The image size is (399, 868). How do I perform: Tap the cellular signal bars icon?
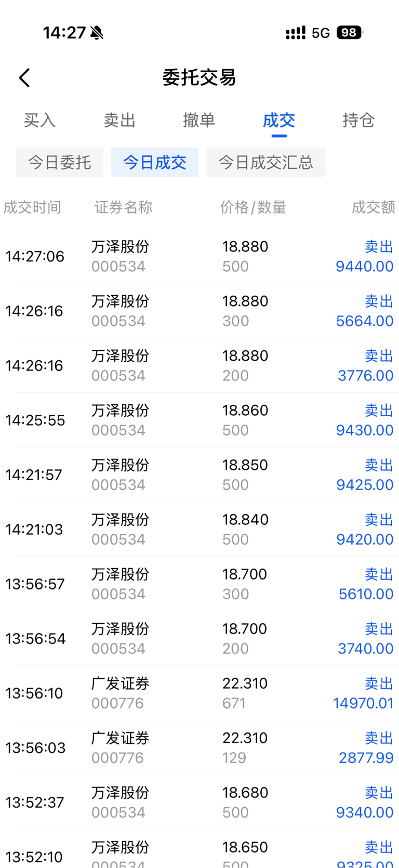[x=296, y=33]
